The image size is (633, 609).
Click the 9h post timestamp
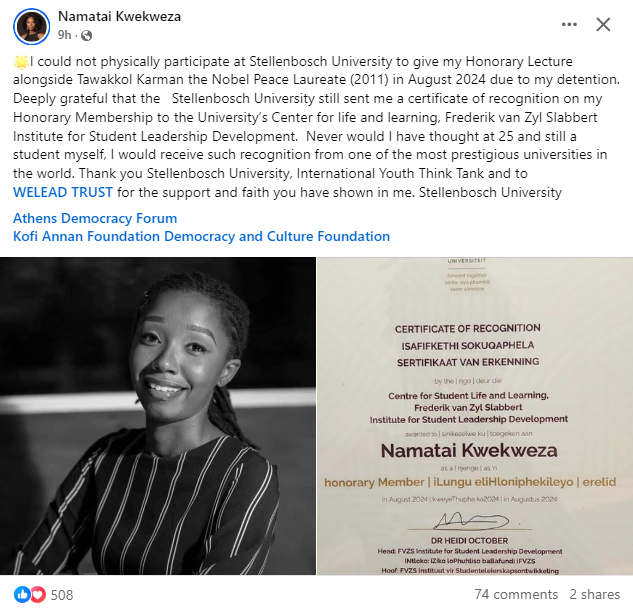[65, 35]
